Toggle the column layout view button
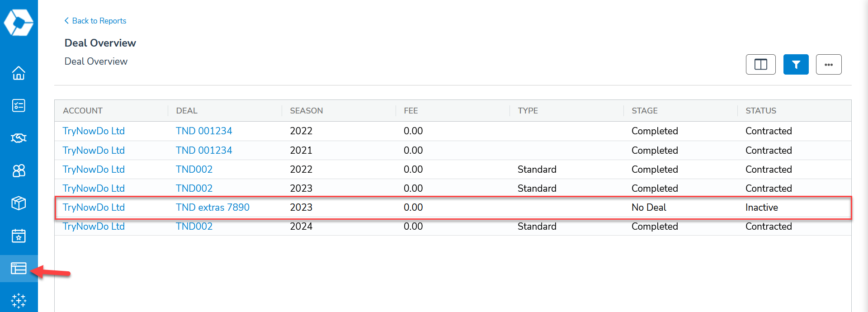The image size is (868, 312). [x=761, y=64]
